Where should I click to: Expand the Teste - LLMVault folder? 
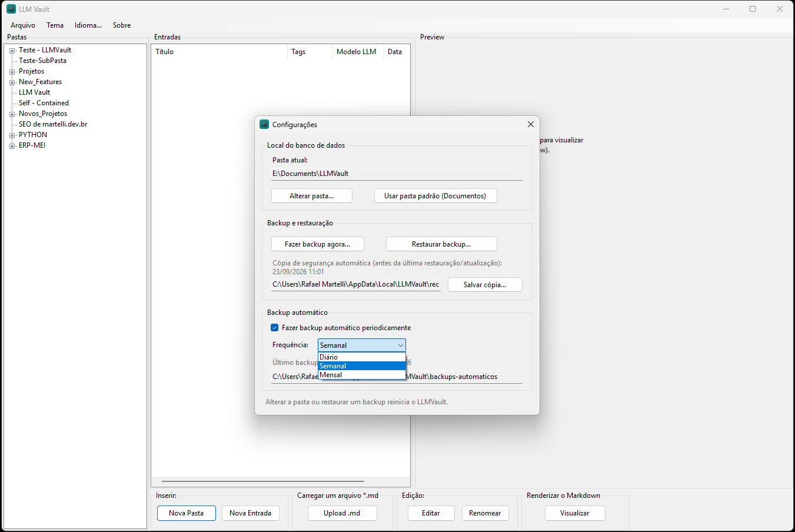pyautogui.click(x=12, y=51)
